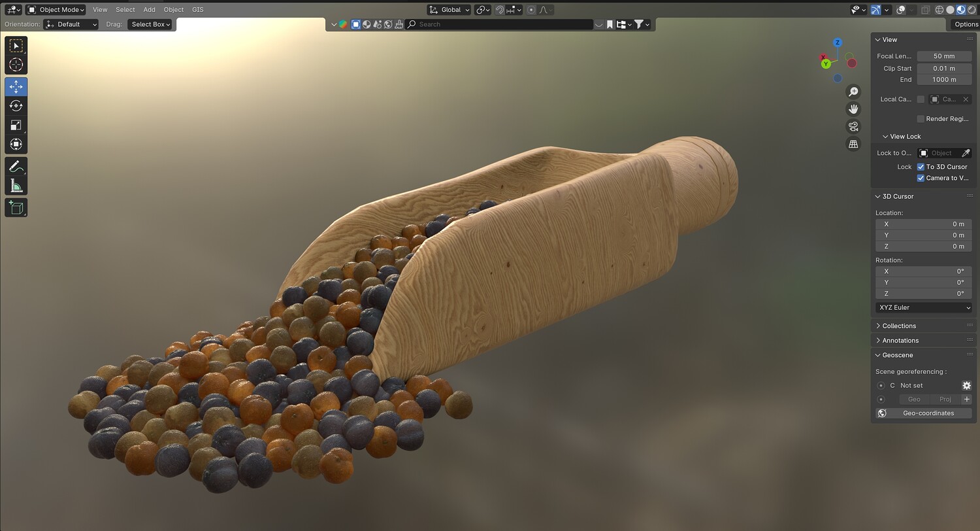Open the editor type dropdown
The width and height of the screenshot is (980, 531).
pos(13,10)
